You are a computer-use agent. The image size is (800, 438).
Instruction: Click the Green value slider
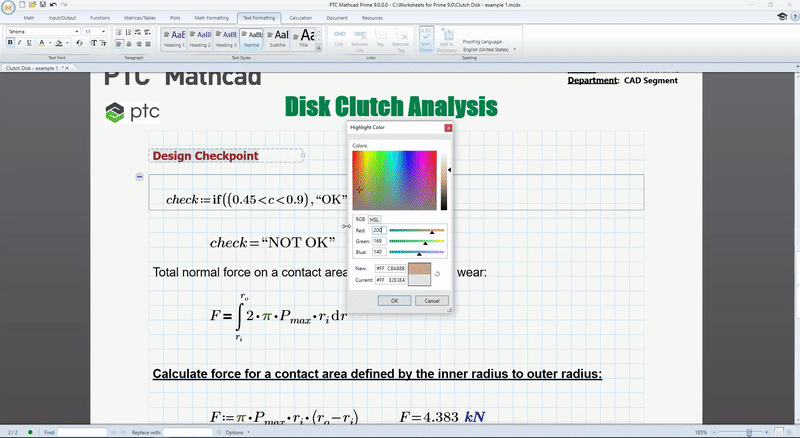pos(416,241)
